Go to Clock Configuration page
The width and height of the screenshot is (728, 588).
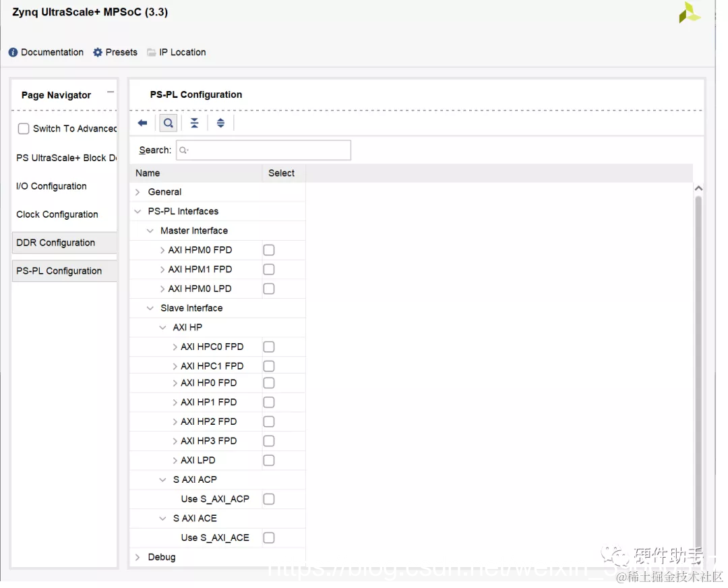[57, 214]
